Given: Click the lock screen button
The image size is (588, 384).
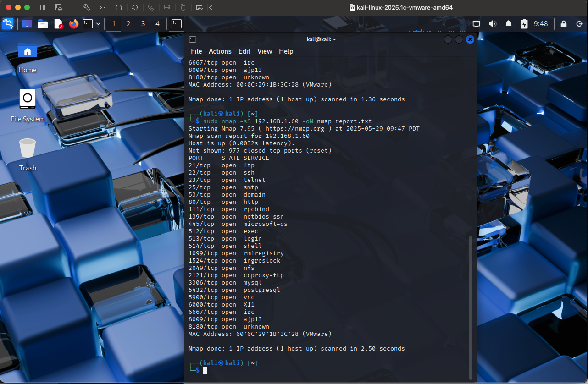Looking at the screenshot, I should (564, 24).
